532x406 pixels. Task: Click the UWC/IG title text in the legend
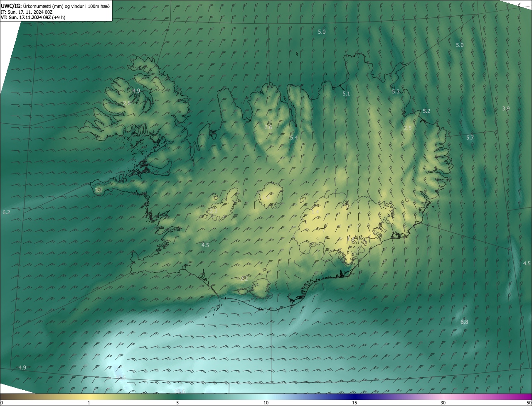point(11,5)
